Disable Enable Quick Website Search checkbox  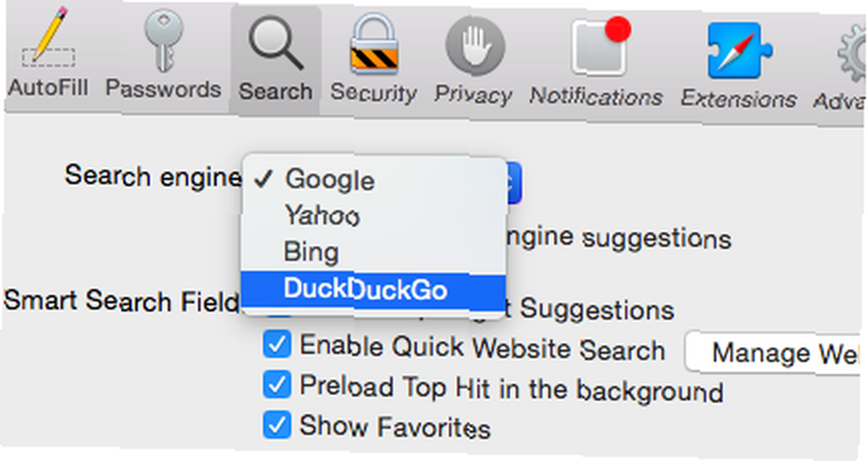pyautogui.click(x=277, y=345)
